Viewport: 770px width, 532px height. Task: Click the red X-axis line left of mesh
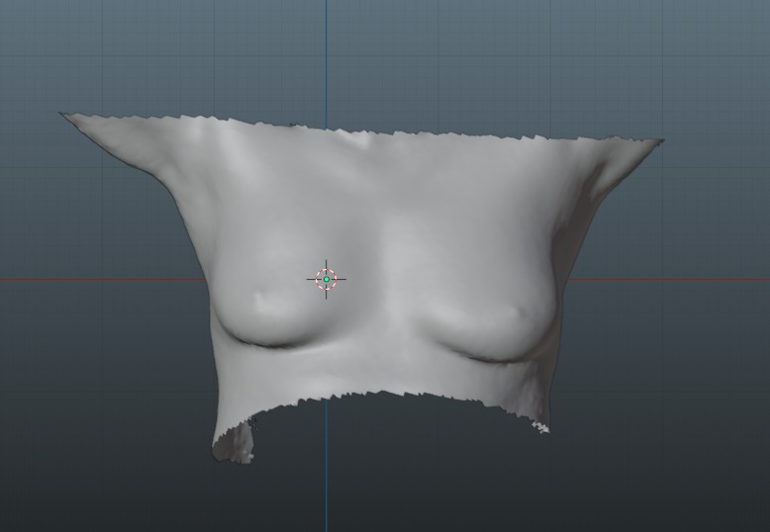pyautogui.click(x=99, y=280)
